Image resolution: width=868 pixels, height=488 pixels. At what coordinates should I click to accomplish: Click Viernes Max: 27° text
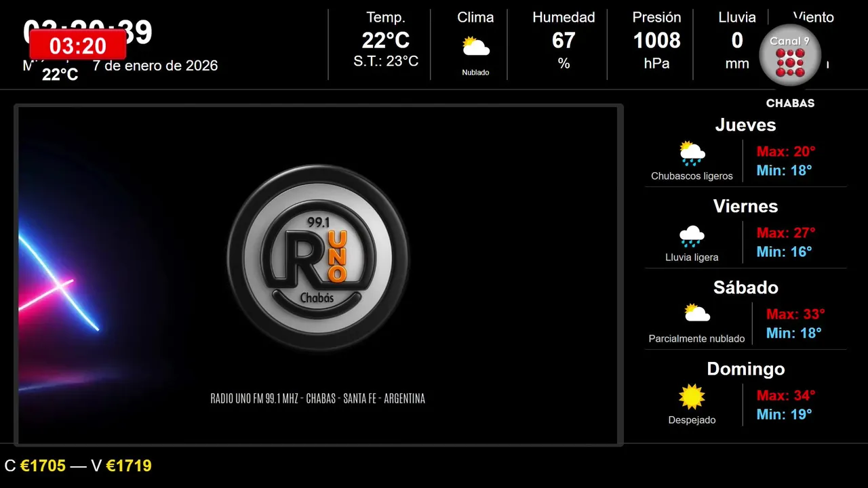point(786,232)
